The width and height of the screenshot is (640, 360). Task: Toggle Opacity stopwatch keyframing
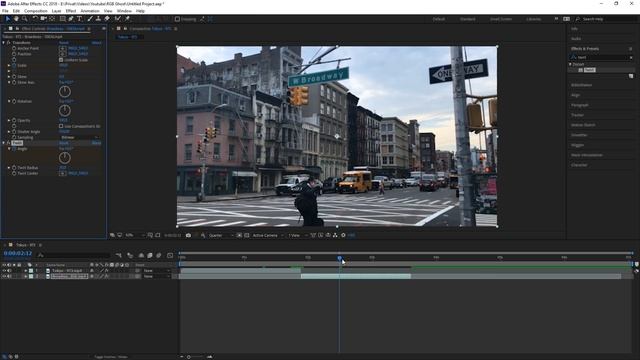(x=14, y=121)
